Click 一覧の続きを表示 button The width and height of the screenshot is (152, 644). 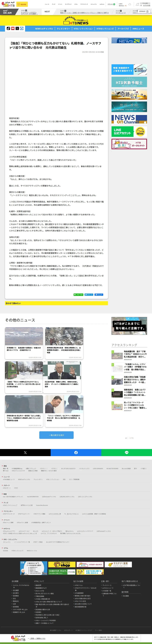coord(56,435)
